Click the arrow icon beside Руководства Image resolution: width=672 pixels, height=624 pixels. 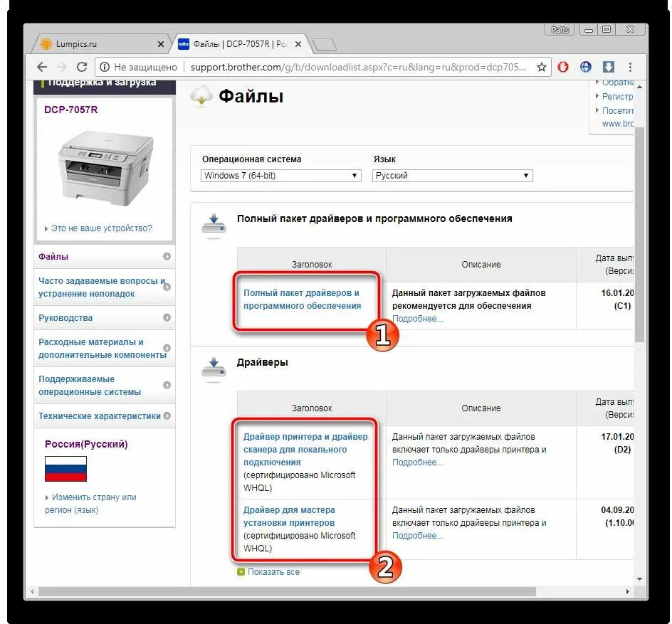[167, 318]
